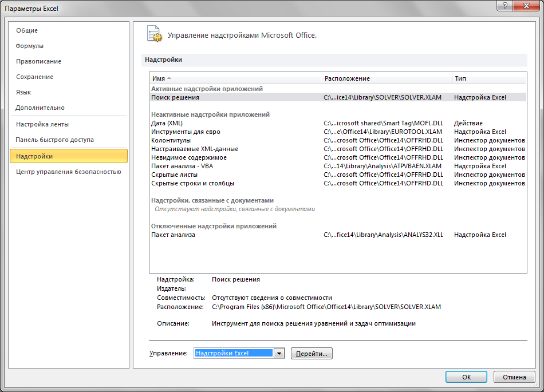Click Активные надстройки приложений group header

point(207,89)
